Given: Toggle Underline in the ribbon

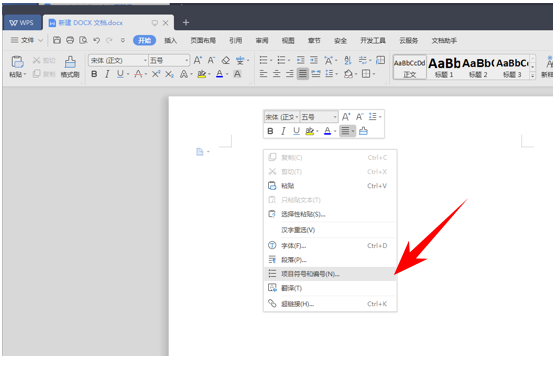Looking at the screenshot, I should click(x=120, y=74).
